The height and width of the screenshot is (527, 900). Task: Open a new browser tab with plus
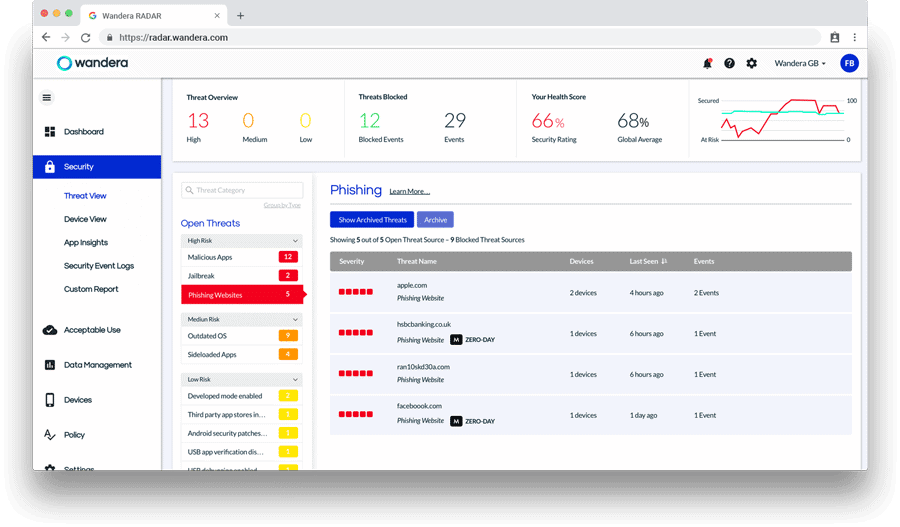click(x=240, y=16)
